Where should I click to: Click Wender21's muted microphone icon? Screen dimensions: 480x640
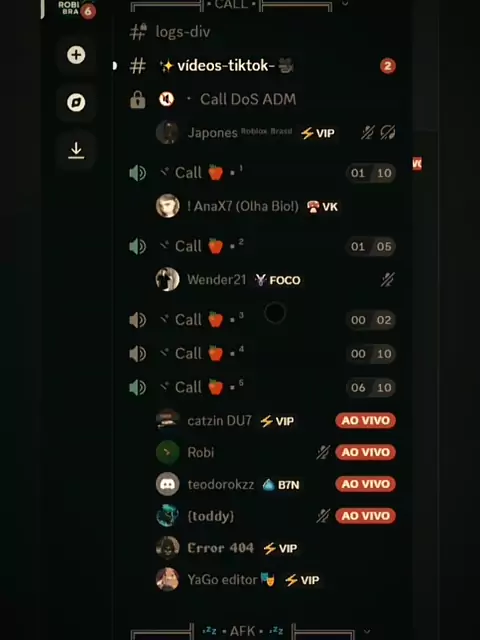click(387, 280)
